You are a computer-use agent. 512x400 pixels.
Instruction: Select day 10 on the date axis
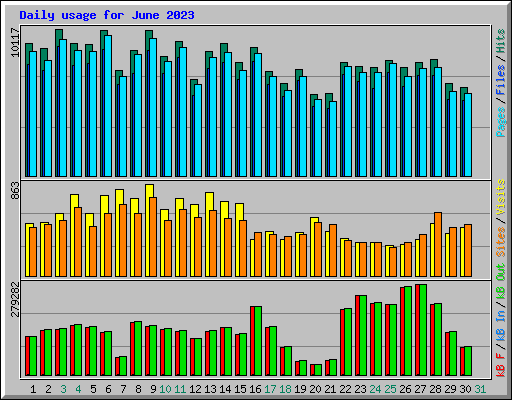(165, 389)
